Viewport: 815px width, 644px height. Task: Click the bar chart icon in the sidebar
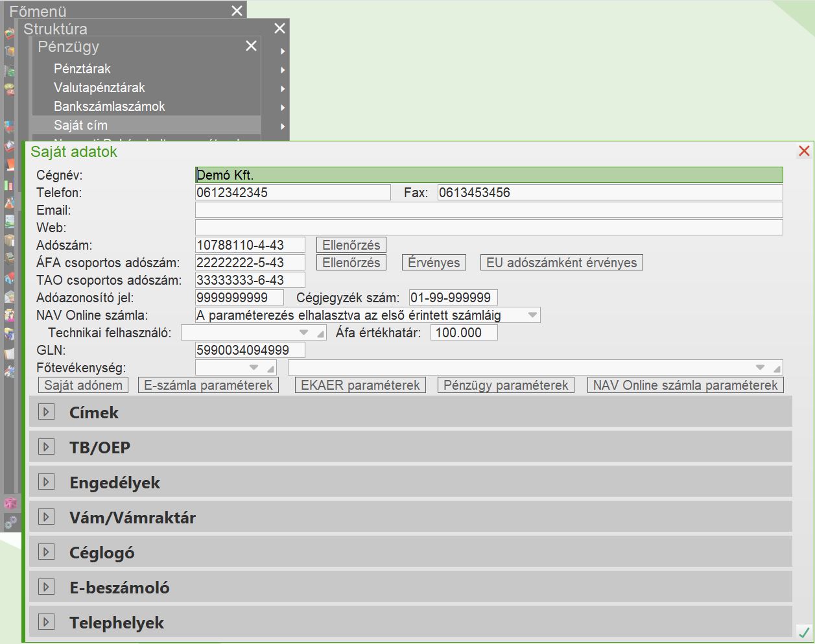click(9, 184)
